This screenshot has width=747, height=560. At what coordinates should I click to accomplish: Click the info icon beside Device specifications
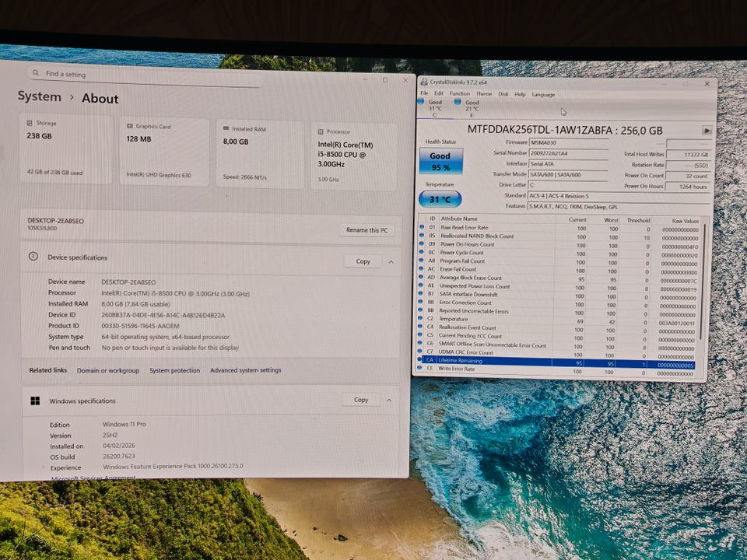[33, 257]
